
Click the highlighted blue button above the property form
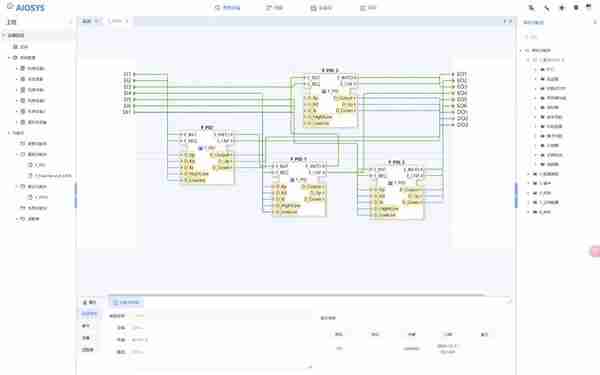[x=126, y=302]
